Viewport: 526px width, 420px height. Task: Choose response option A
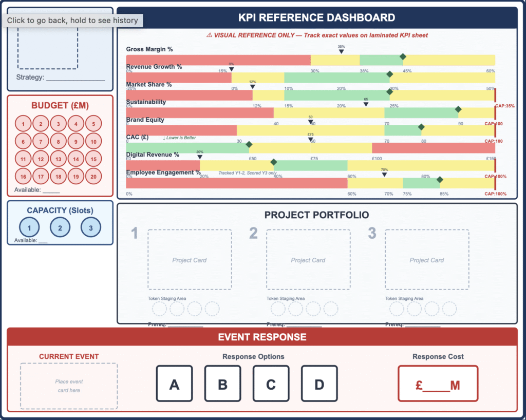coord(174,384)
